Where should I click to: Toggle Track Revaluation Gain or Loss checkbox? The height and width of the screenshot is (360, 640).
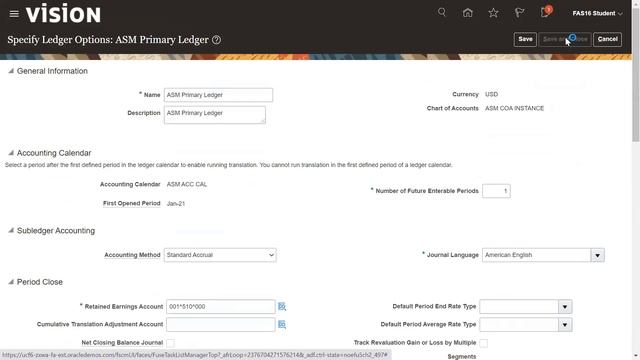click(x=484, y=343)
